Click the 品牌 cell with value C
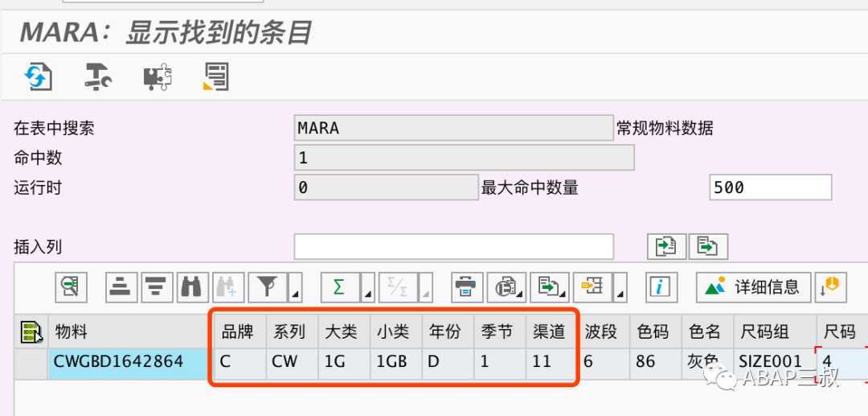Viewport: 868px width, 416px height. coord(240,363)
